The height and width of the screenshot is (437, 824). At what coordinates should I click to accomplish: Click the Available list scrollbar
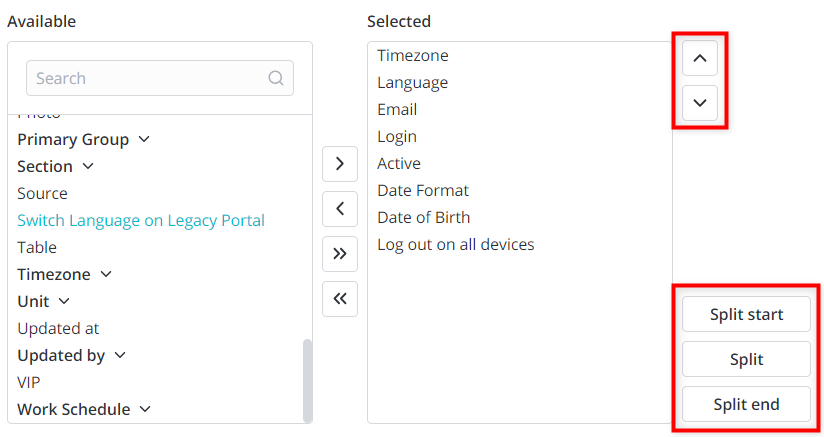307,380
